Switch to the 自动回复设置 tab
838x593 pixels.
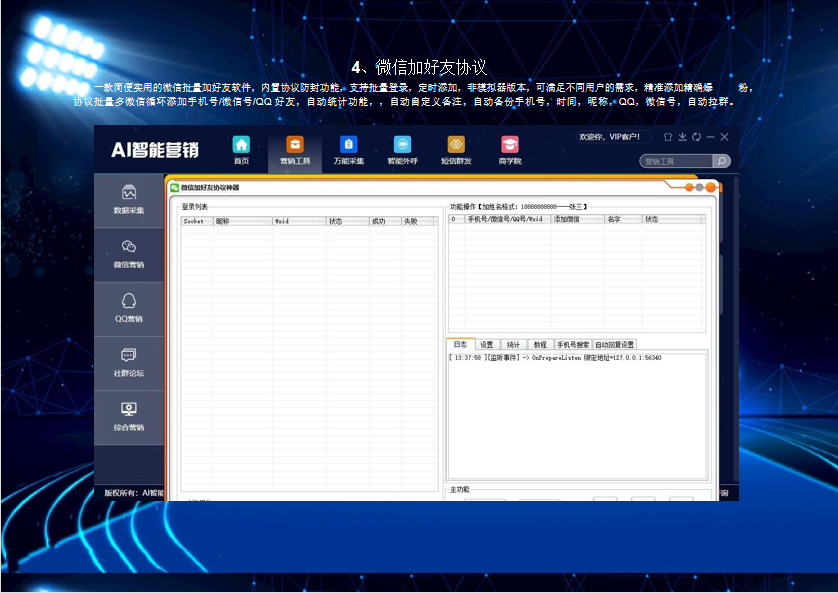tap(615, 345)
